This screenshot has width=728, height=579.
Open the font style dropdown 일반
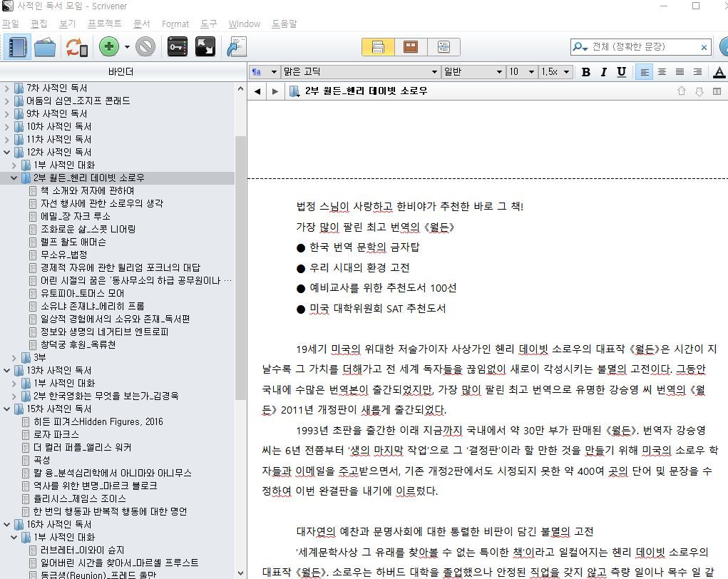point(473,72)
